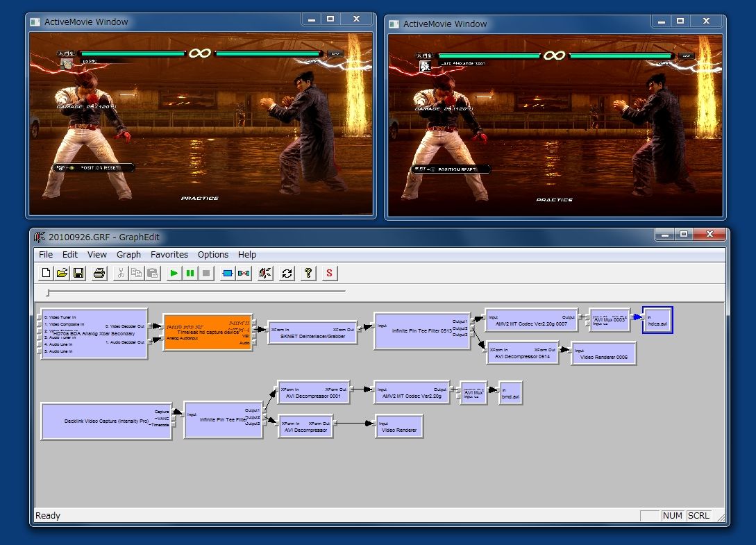Open the View menu
This screenshot has width=756, height=545.
click(x=97, y=255)
